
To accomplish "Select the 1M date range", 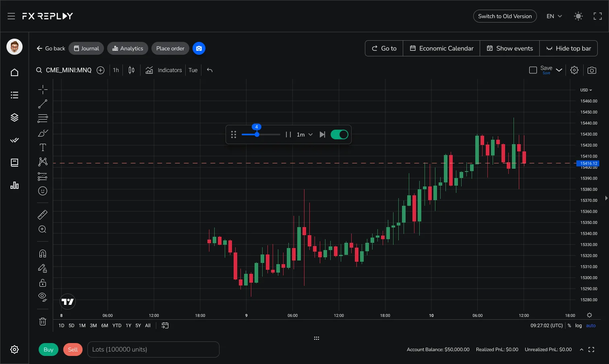I will pos(82,325).
